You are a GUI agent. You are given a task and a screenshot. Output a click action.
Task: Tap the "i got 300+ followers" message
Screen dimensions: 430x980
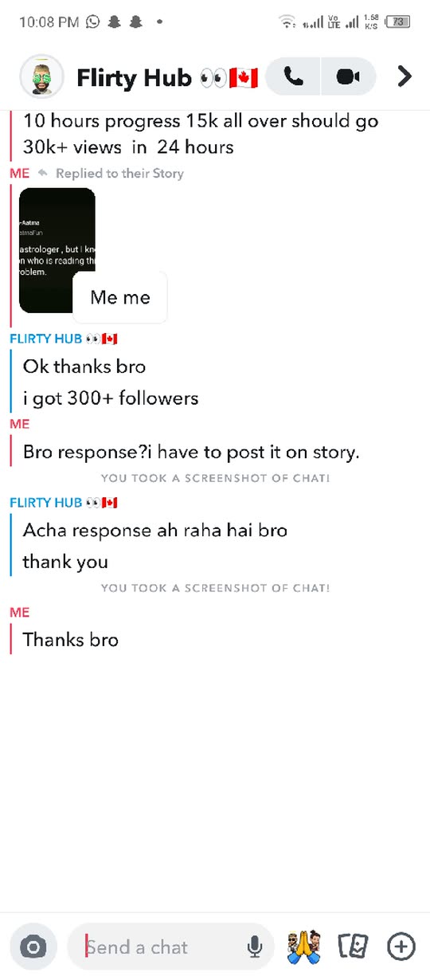(x=111, y=398)
